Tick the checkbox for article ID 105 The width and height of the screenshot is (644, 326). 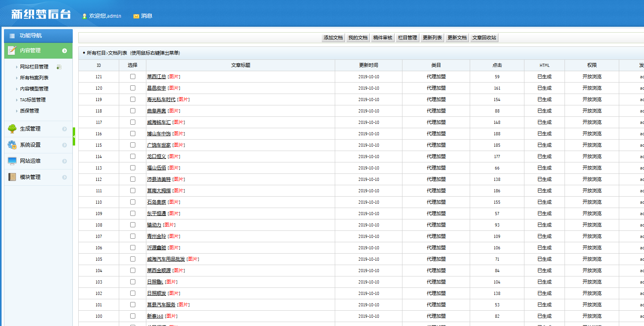pyautogui.click(x=133, y=259)
